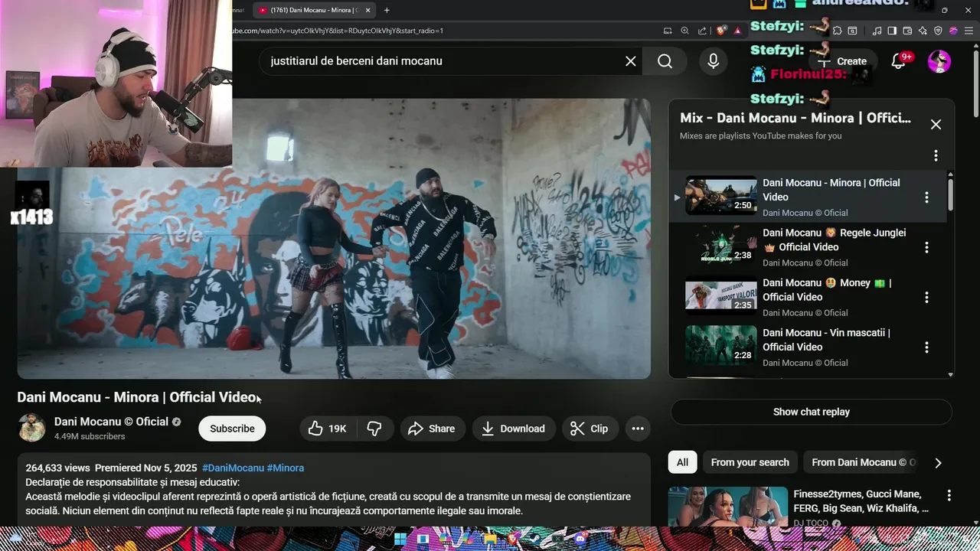Open File Explorer from the taskbar
Image resolution: width=980 pixels, height=551 pixels.
pyautogui.click(x=490, y=539)
